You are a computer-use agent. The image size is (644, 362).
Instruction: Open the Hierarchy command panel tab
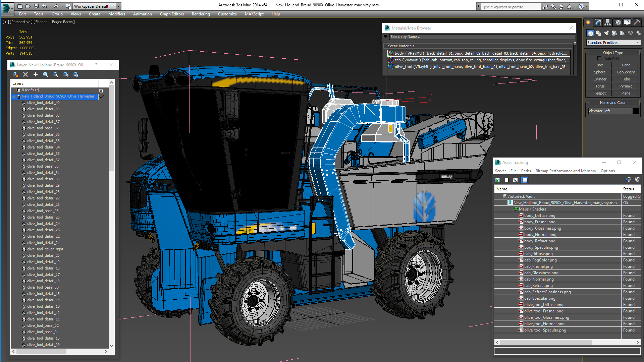click(608, 22)
